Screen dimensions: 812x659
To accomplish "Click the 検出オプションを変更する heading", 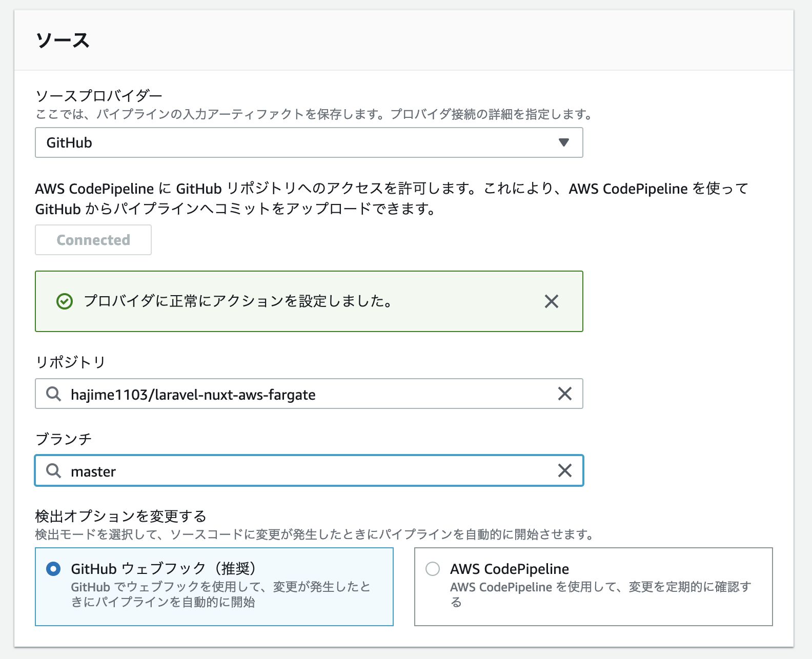I will click(121, 516).
